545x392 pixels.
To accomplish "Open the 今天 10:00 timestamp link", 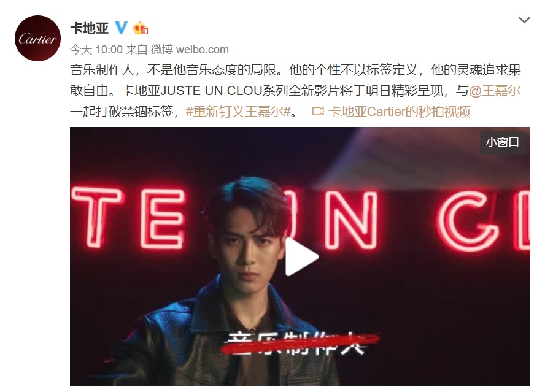I will click(96, 50).
